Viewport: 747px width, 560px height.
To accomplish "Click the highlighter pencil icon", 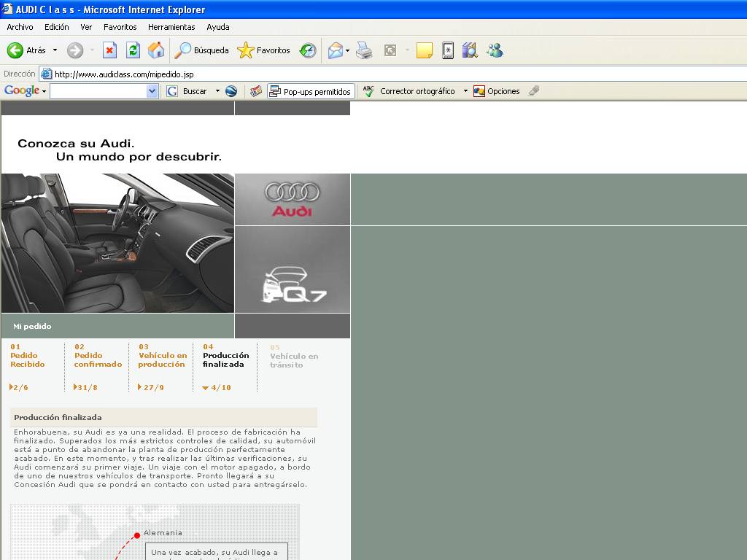I will pos(534,91).
